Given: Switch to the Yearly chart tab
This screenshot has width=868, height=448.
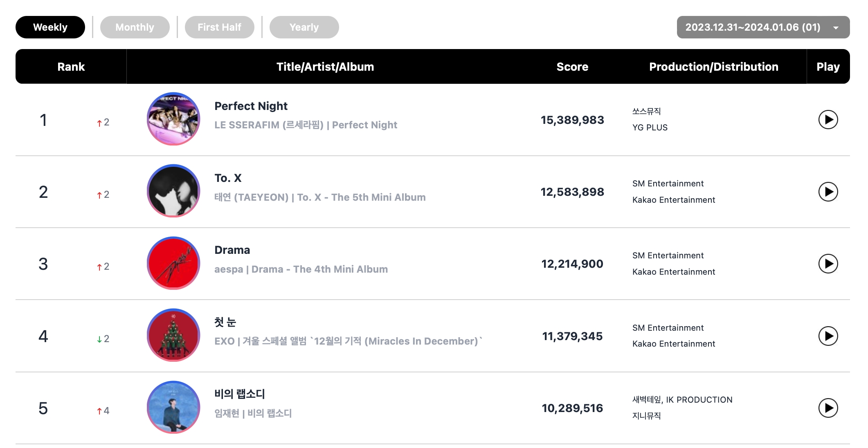Looking at the screenshot, I should point(304,27).
